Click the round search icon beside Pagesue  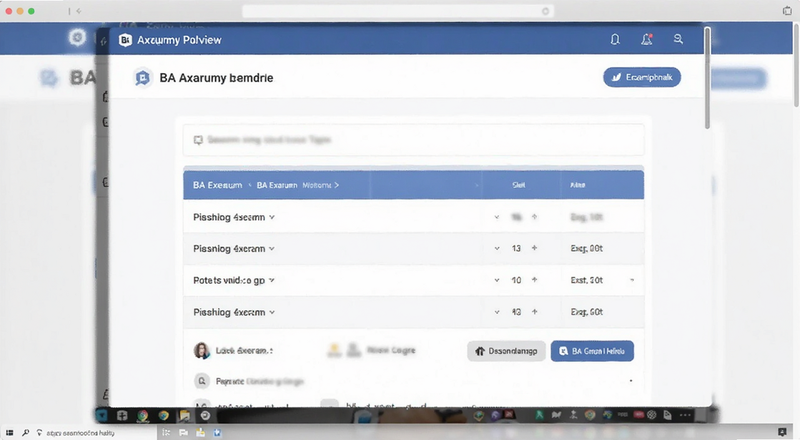(202, 381)
